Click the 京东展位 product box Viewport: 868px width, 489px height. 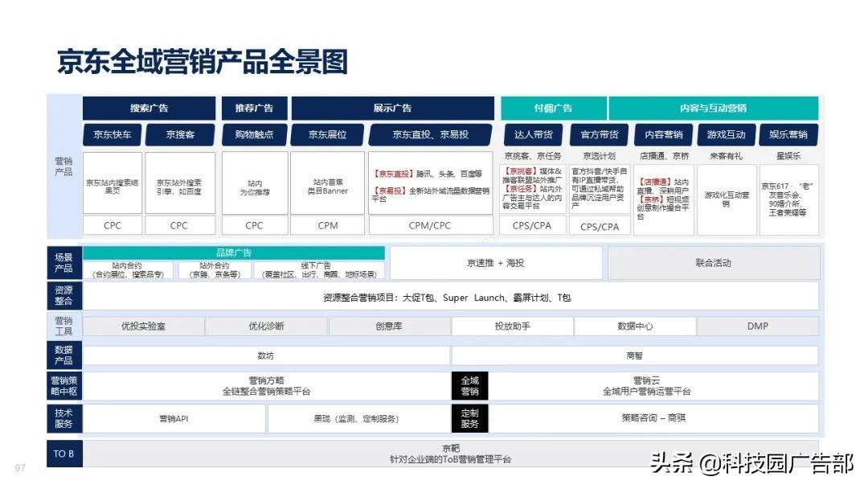click(x=327, y=134)
